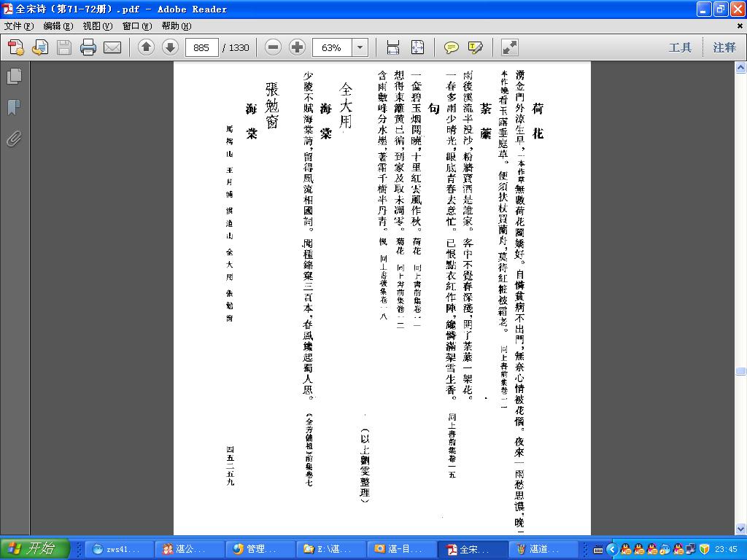747x560 pixels.
Task: Click the vertical scrollbar down arrow
Action: (x=741, y=529)
